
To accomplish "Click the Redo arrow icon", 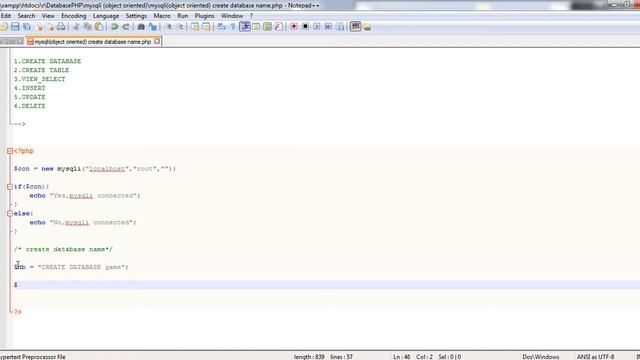I will pos(126,27).
